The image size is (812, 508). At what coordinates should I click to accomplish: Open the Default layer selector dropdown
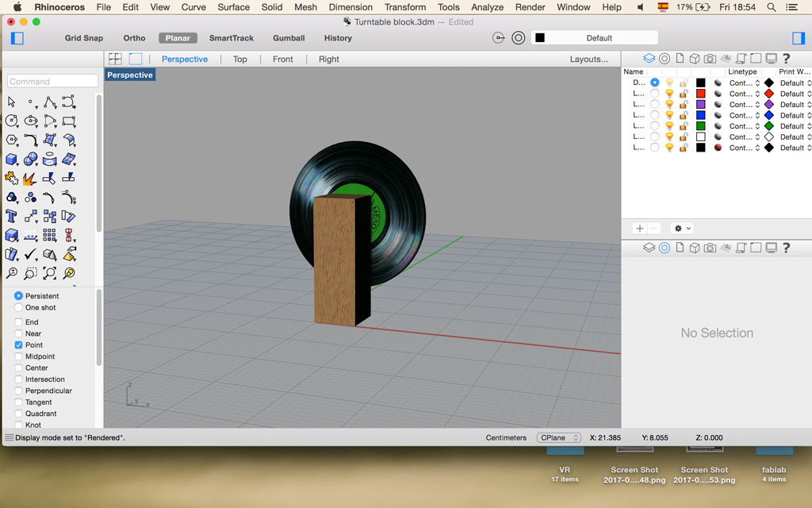(595, 38)
